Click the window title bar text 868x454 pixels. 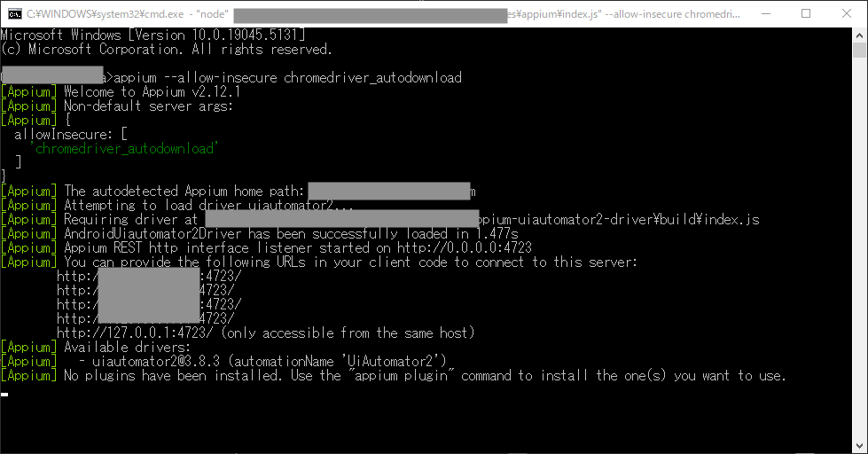click(383, 14)
